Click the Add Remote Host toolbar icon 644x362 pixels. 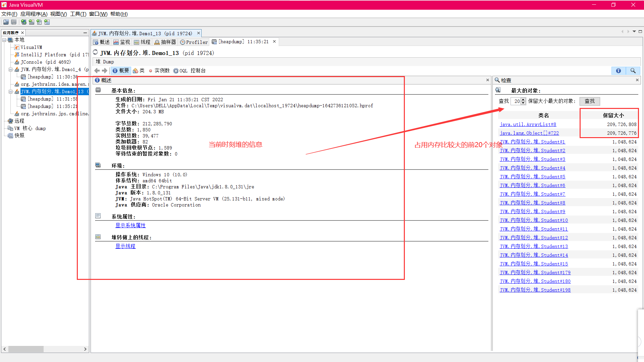pos(24,22)
